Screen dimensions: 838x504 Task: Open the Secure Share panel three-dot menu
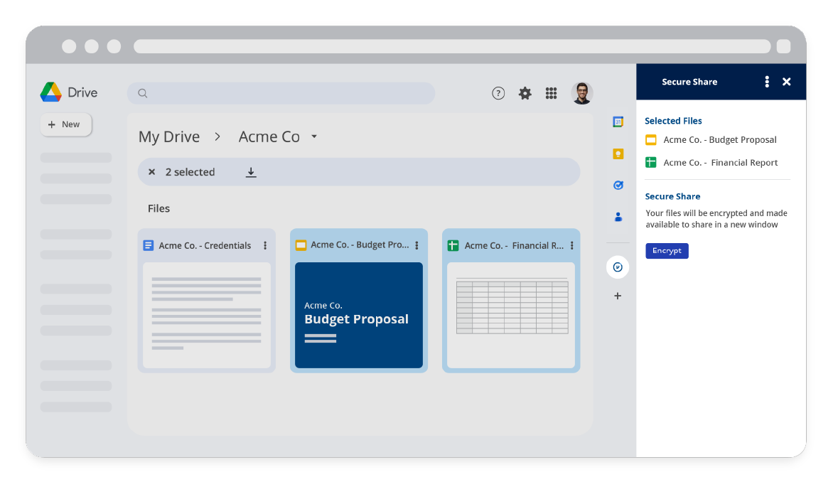click(766, 82)
